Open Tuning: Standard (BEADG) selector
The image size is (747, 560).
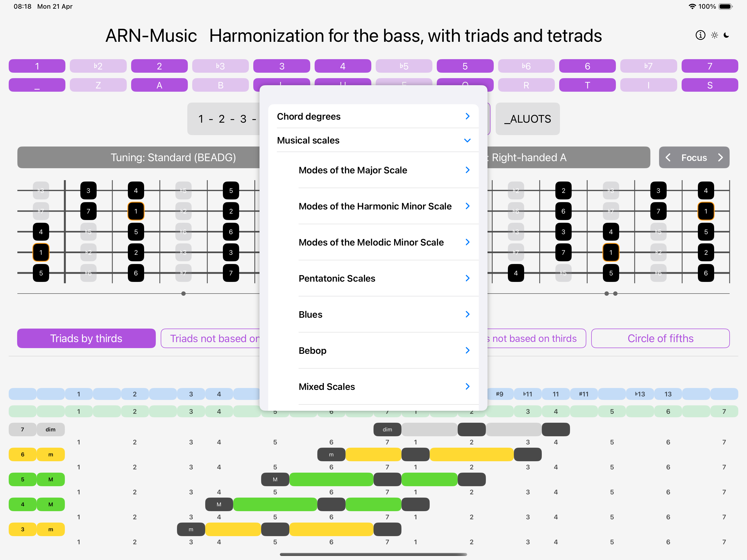pyautogui.click(x=139, y=157)
